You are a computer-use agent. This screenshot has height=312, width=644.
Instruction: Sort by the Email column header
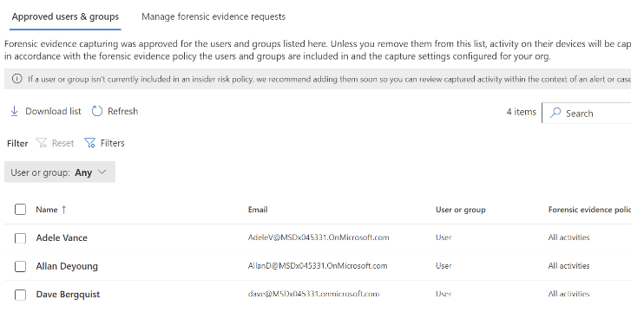pos(258,210)
